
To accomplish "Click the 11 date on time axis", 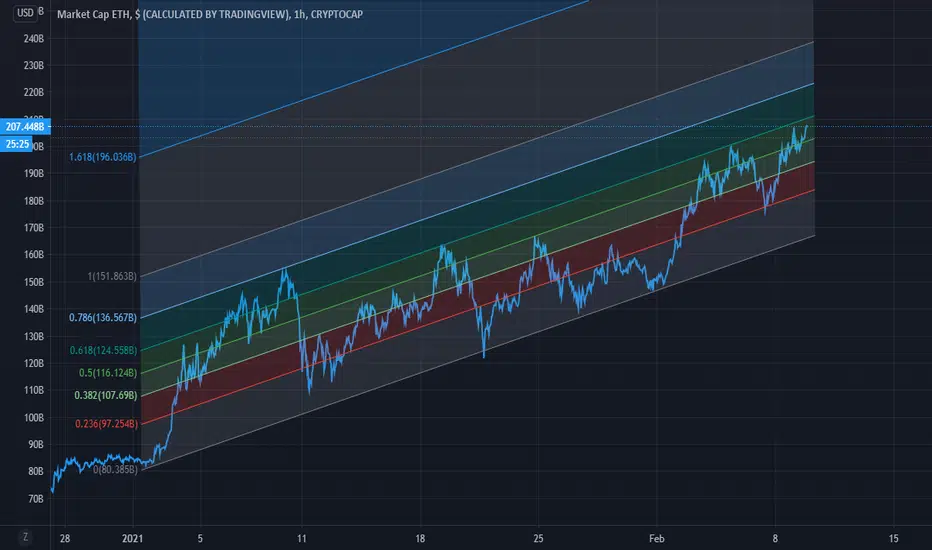I will 302,539.
